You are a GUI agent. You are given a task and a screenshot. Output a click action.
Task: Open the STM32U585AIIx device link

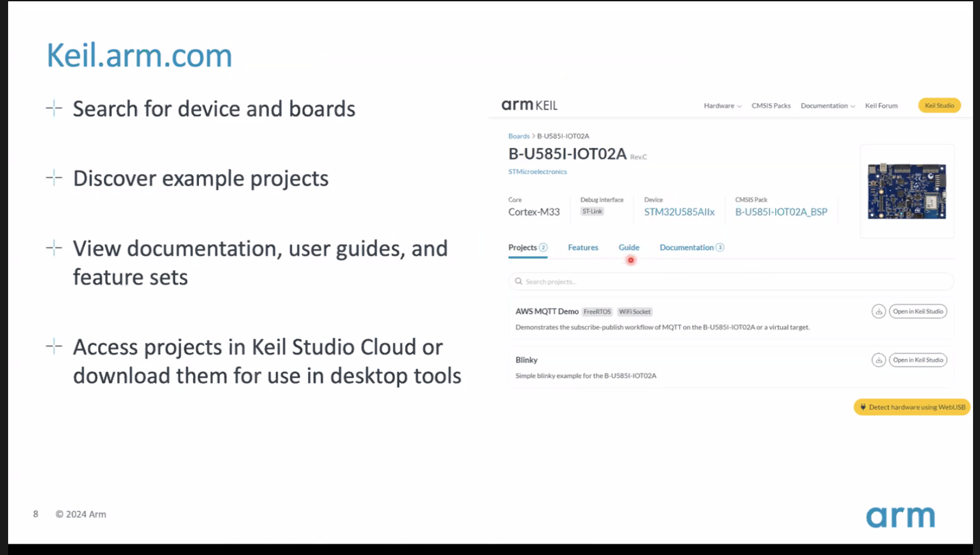(x=679, y=212)
